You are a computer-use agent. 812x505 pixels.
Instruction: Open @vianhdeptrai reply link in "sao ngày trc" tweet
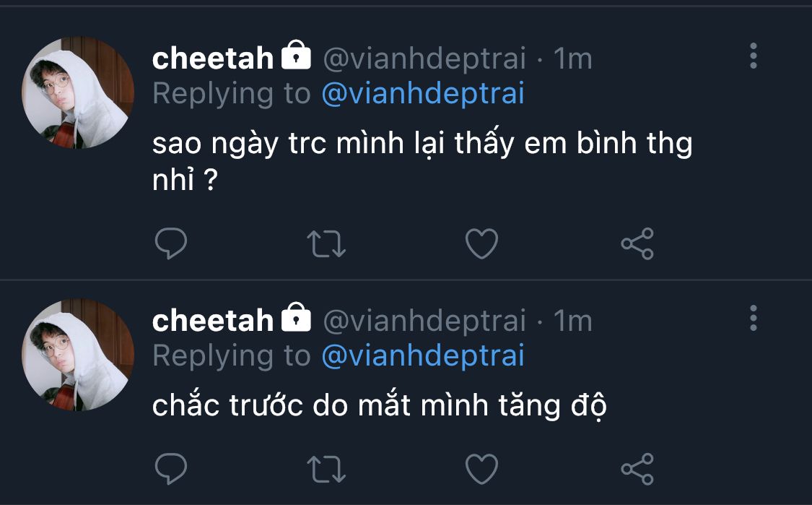tap(422, 94)
